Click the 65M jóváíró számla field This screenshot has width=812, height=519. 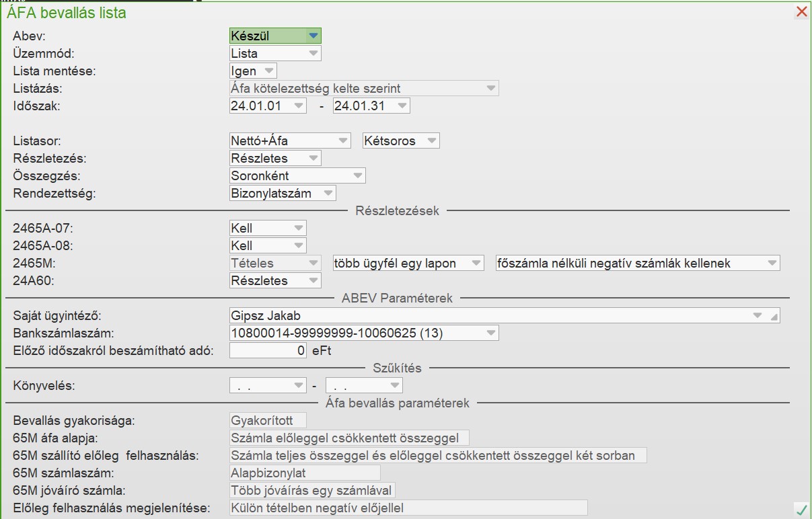click(x=312, y=490)
